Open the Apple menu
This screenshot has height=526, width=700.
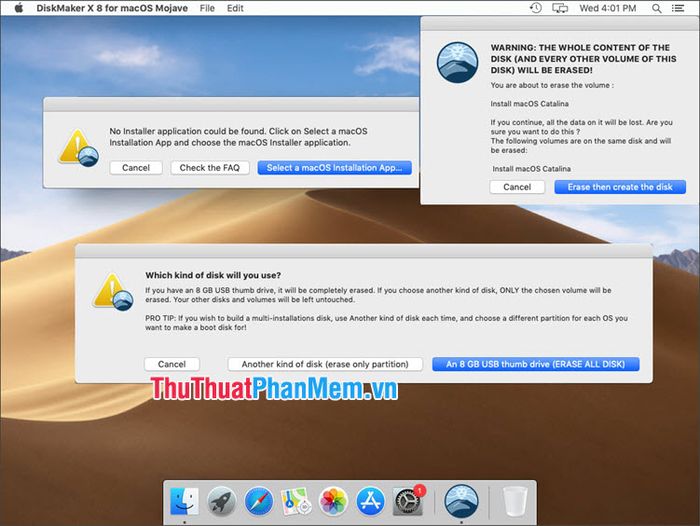tap(19, 8)
